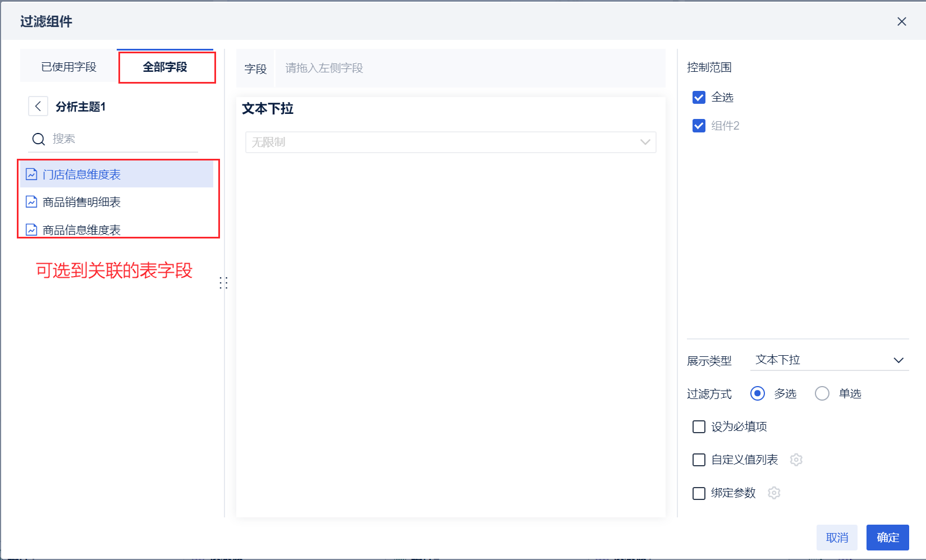Click the 门店信息维度表 table icon
Viewport: 926px width, 560px height.
(31, 175)
